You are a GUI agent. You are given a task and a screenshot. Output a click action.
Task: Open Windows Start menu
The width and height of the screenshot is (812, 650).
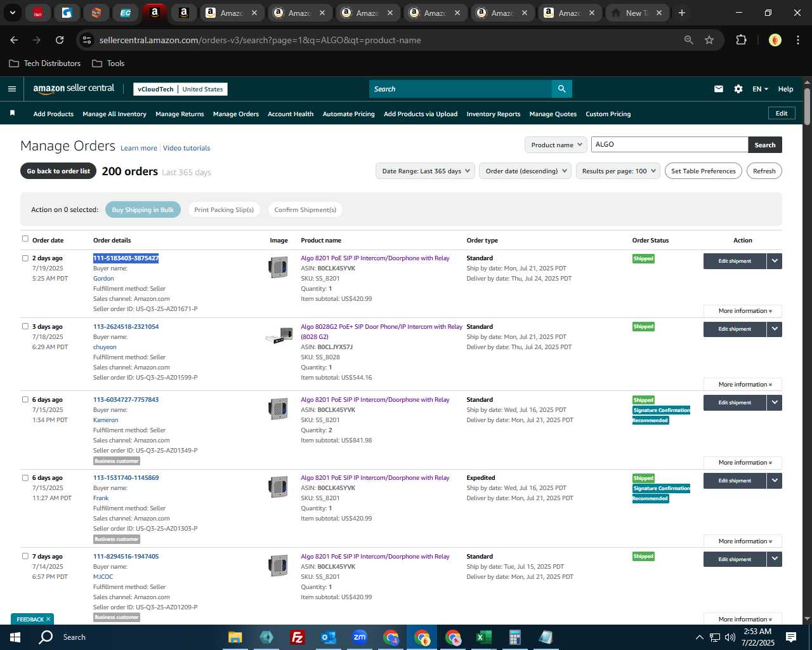(x=15, y=637)
